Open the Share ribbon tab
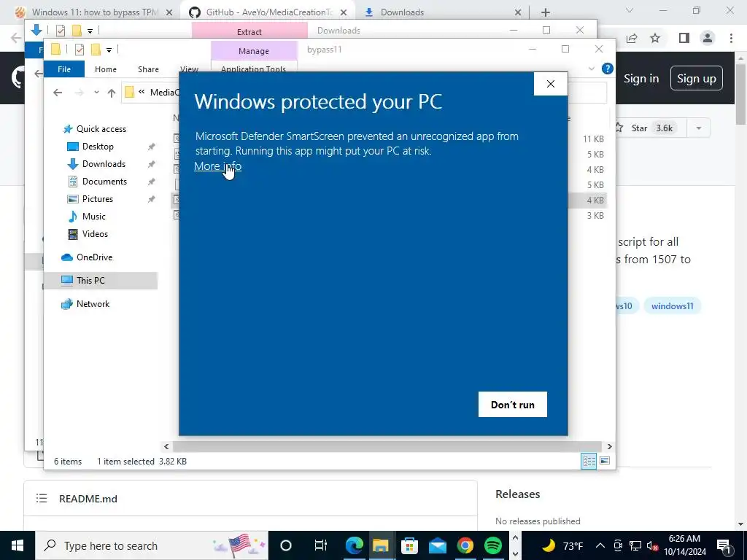The image size is (747, 560). pyautogui.click(x=148, y=69)
